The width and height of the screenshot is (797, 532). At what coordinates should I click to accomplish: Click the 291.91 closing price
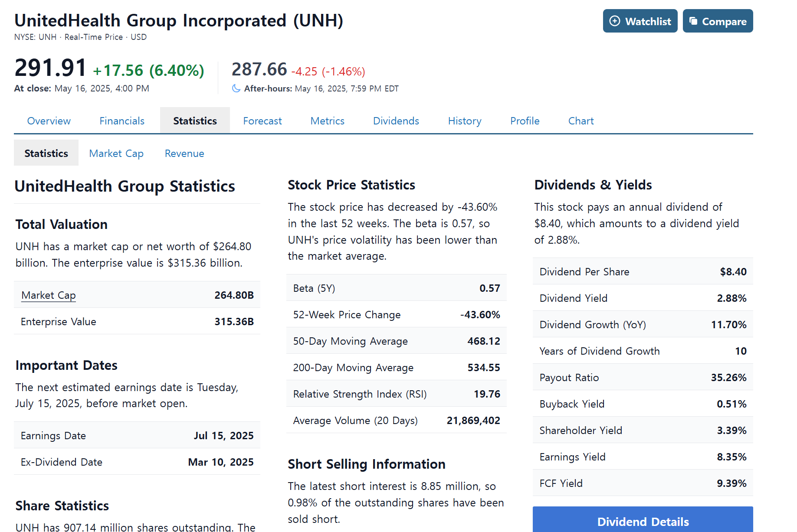[x=51, y=69]
